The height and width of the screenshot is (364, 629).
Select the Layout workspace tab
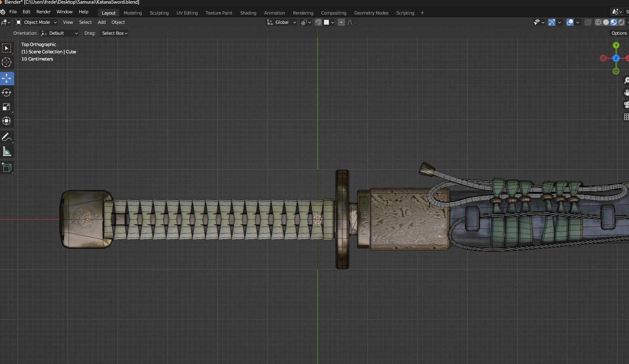(x=109, y=13)
